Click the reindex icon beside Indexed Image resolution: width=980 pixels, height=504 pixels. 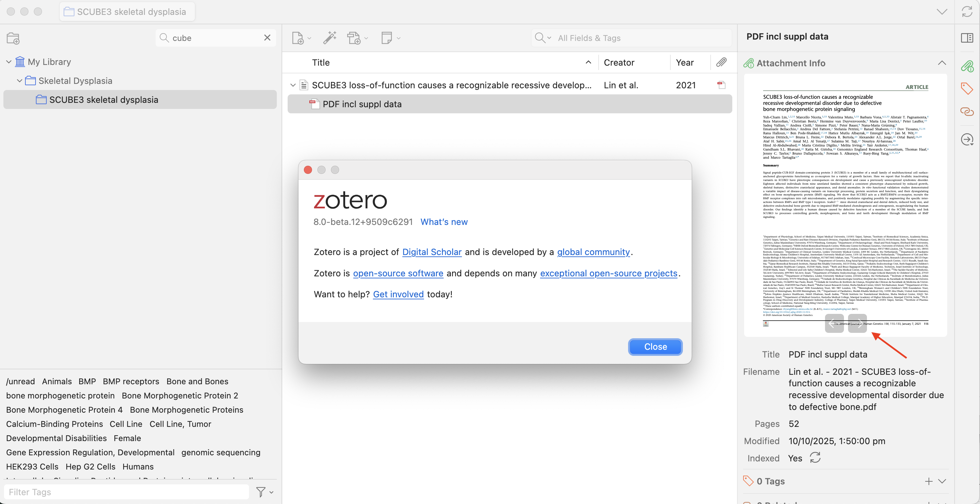tap(815, 458)
